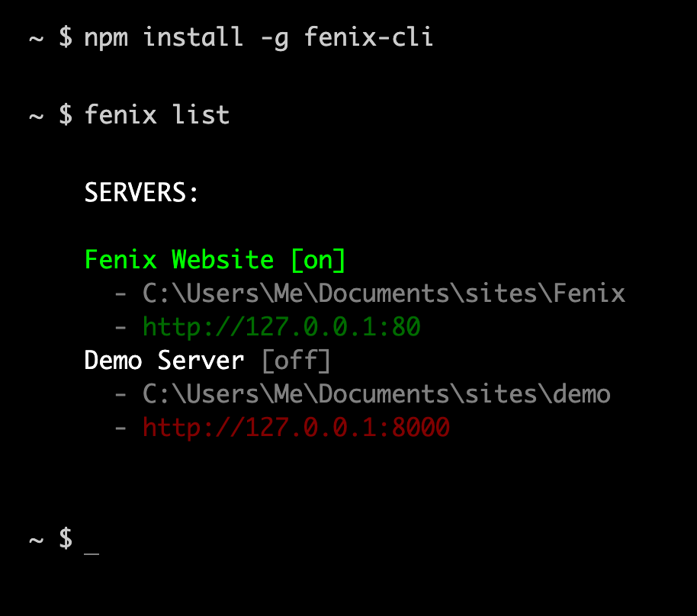Click the fenix list command text
This screenshot has width=697, height=616.
coord(157,114)
